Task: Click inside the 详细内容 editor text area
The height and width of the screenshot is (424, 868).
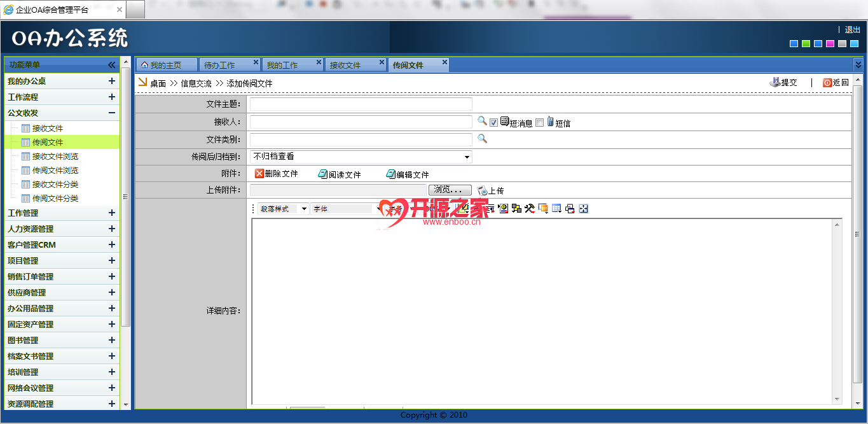Action: [542, 311]
